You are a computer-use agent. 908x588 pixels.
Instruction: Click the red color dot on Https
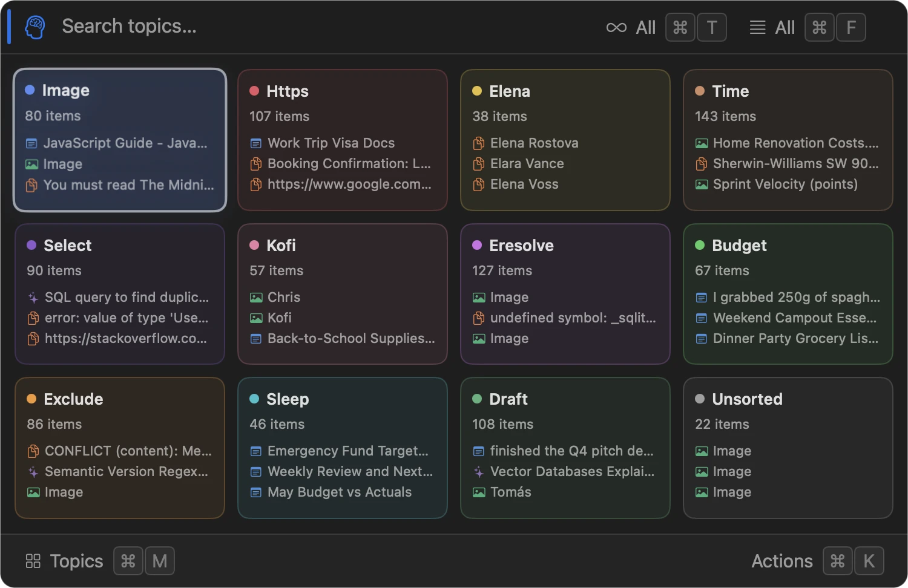[x=254, y=91]
